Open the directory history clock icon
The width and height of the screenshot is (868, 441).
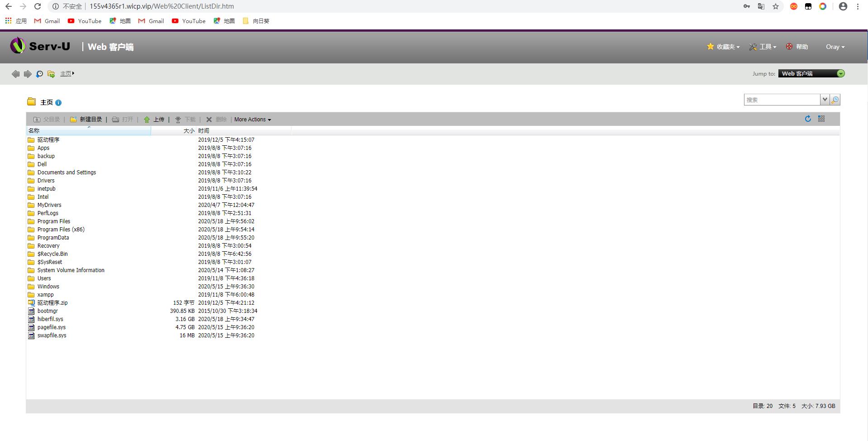tap(39, 74)
